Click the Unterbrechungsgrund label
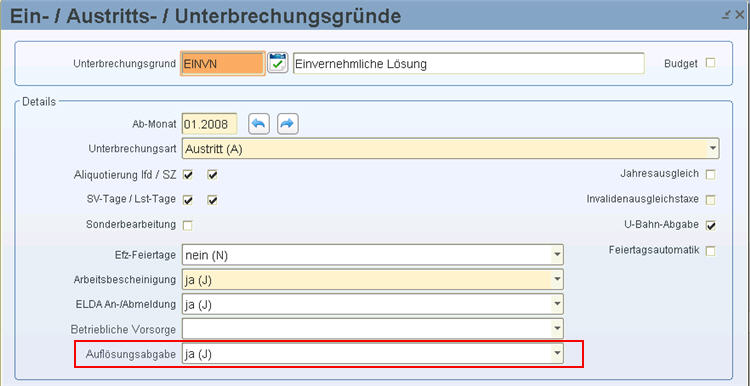Viewport: 750px width, 386px height. point(125,64)
